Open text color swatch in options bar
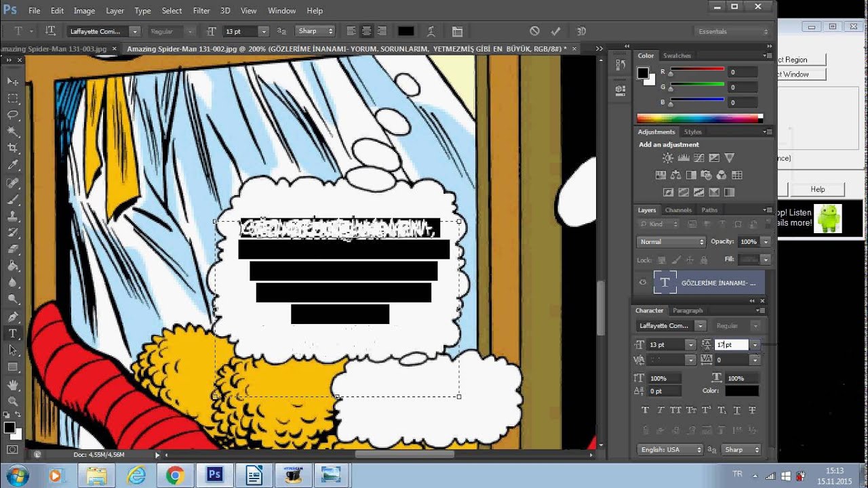This screenshot has width=868, height=488. (406, 31)
